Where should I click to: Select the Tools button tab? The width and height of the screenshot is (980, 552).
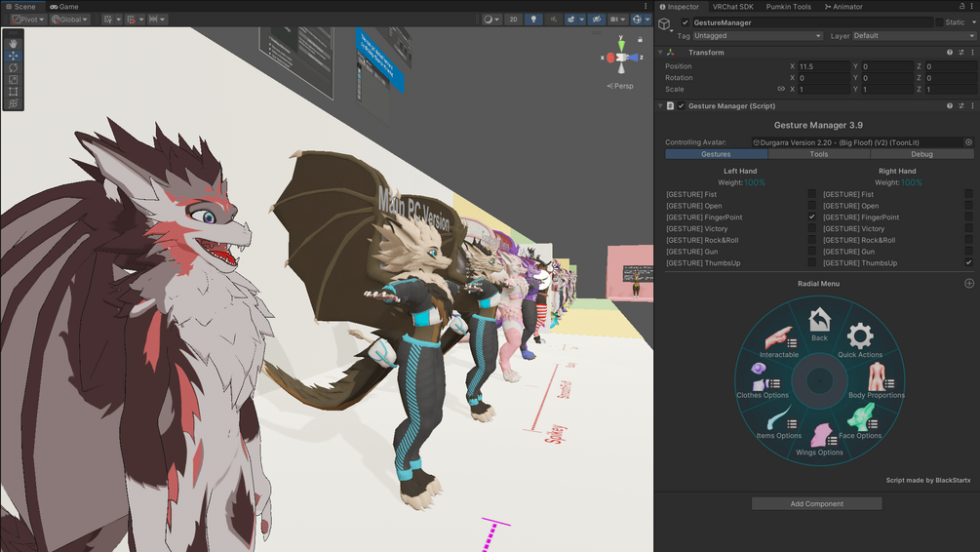tap(819, 154)
